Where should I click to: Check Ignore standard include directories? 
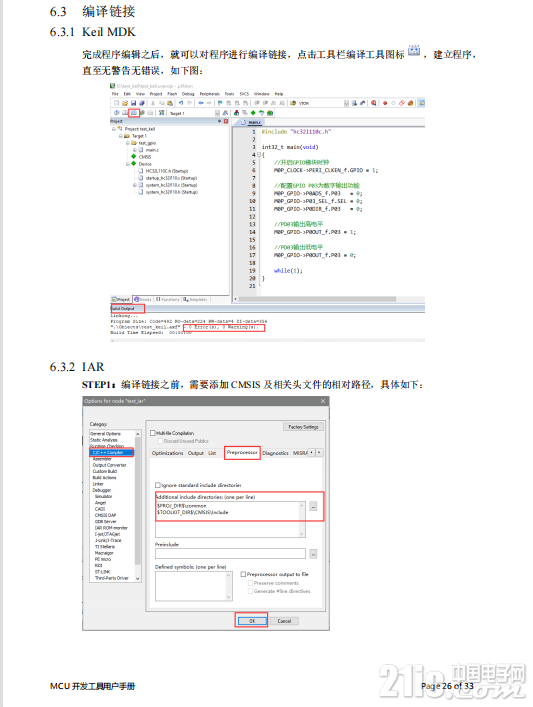click(x=158, y=485)
